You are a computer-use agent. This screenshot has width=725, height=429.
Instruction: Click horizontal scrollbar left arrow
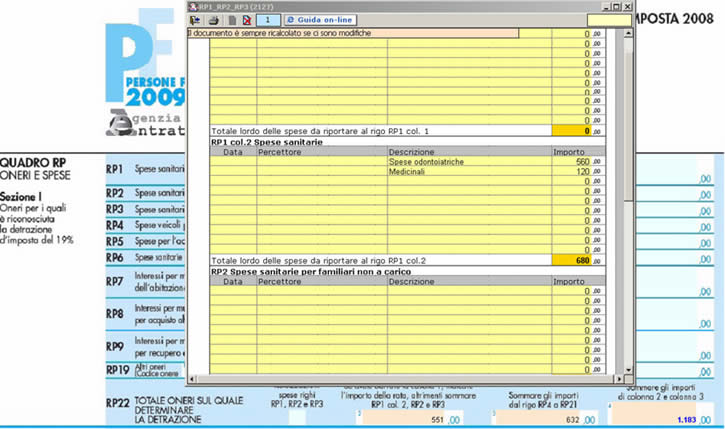(193, 379)
